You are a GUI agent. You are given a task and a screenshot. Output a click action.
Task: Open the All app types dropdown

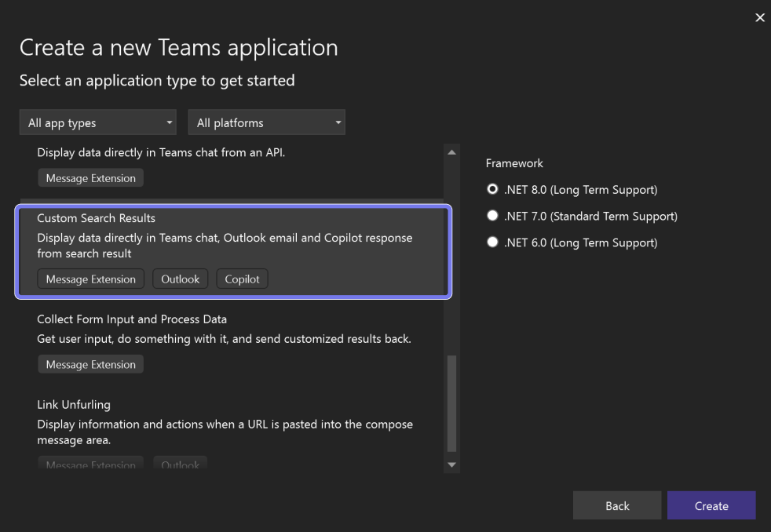[x=99, y=123]
